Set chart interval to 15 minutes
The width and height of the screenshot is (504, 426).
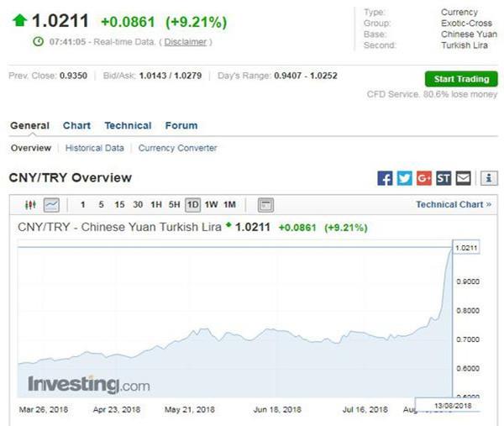coord(119,205)
